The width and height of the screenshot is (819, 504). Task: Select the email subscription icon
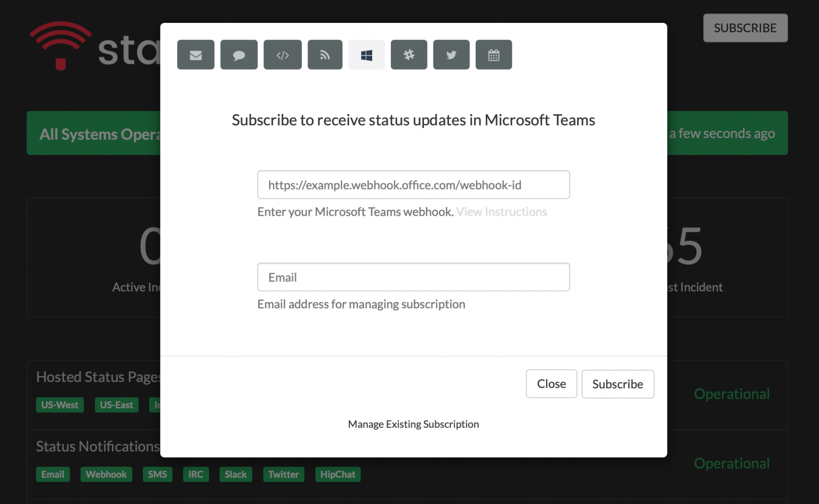coord(196,54)
